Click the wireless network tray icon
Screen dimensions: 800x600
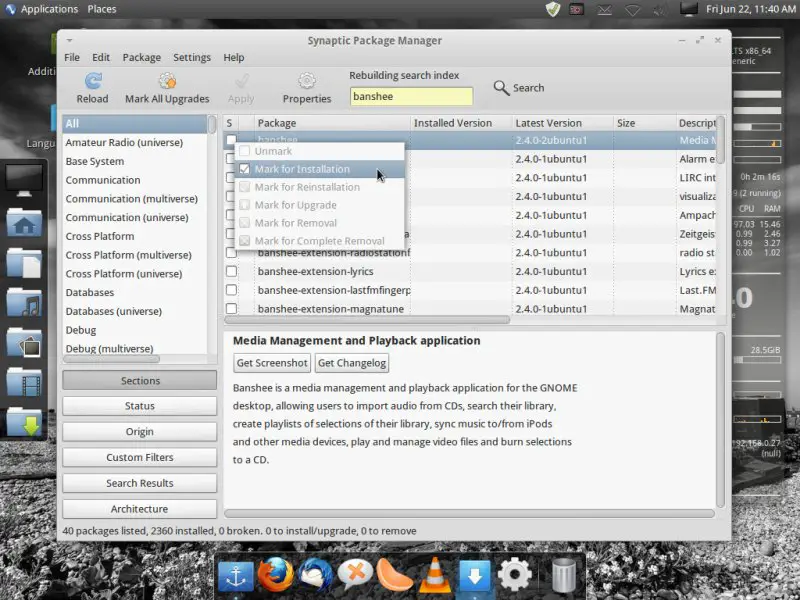[633, 10]
